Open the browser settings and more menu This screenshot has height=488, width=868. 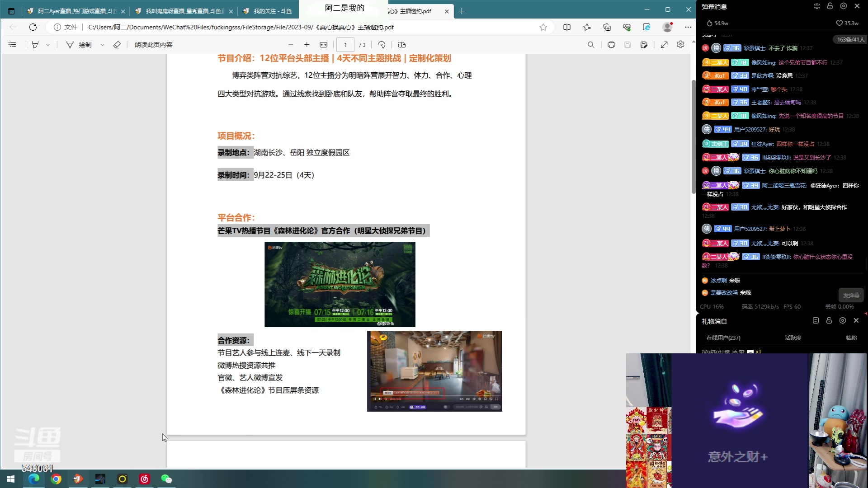pyautogui.click(x=688, y=27)
